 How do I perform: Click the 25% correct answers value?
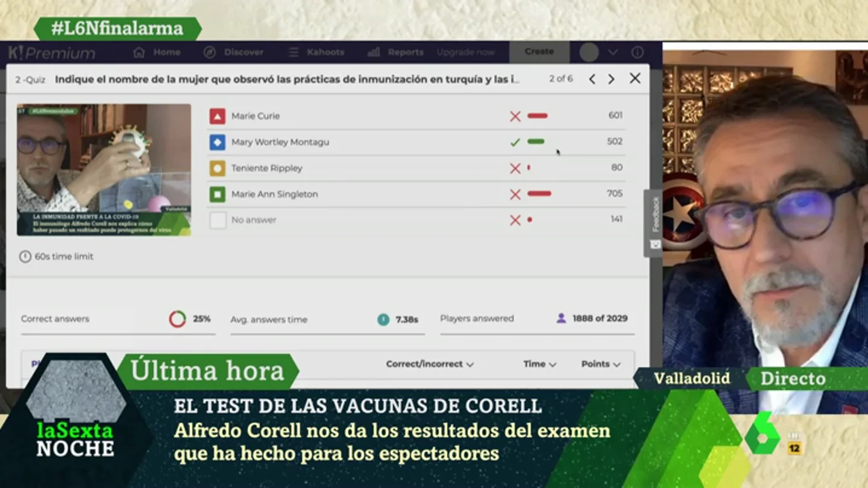pos(201,319)
